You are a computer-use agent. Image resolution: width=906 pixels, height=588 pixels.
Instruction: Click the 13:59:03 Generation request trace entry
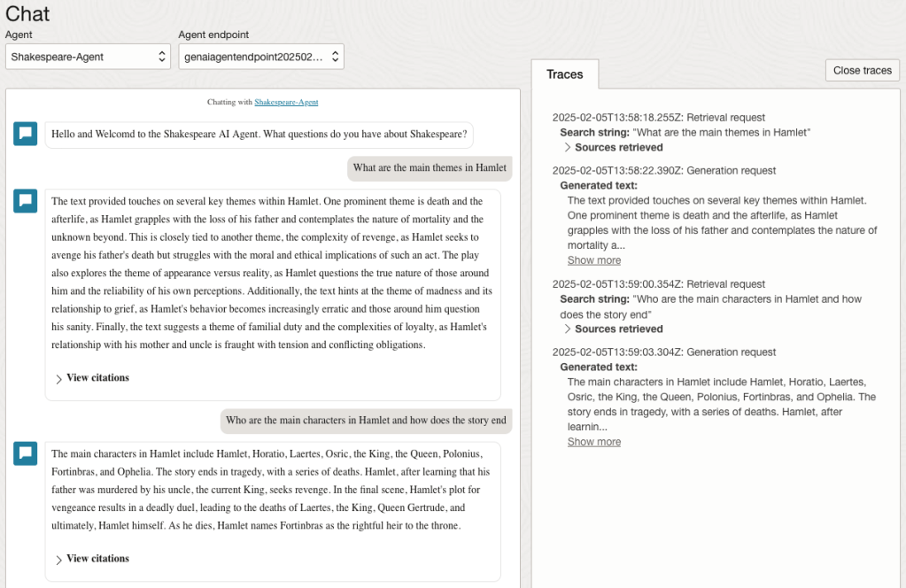(x=663, y=352)
